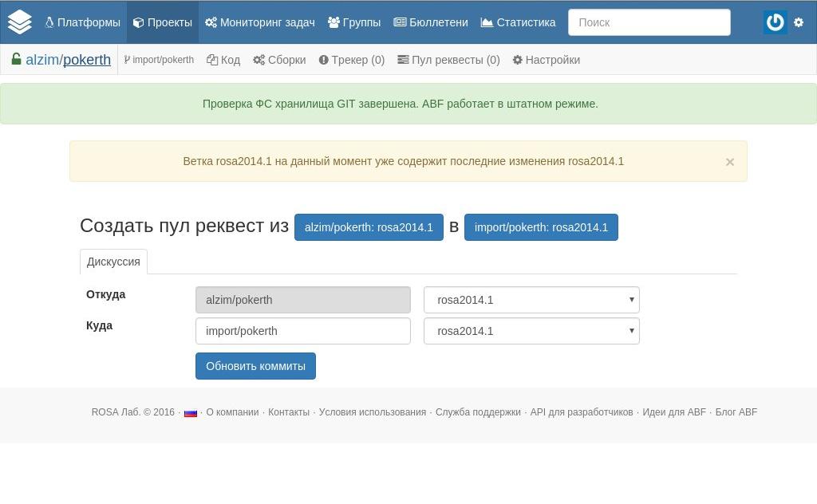Image resolution: width=817 pixels, height=504 pixels.
Task: Click the green unlocked padlock icon
Action: click(x=16, y=59)
